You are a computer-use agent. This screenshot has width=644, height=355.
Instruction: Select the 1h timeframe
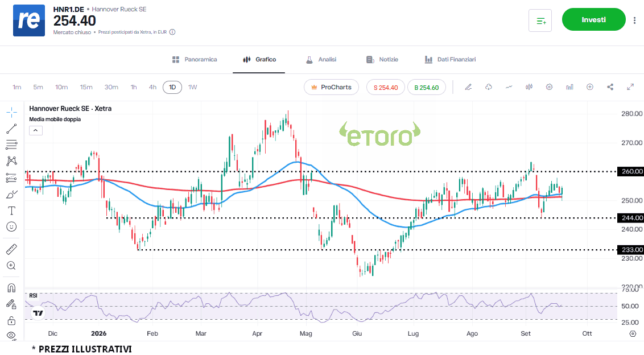pos(134,87)
